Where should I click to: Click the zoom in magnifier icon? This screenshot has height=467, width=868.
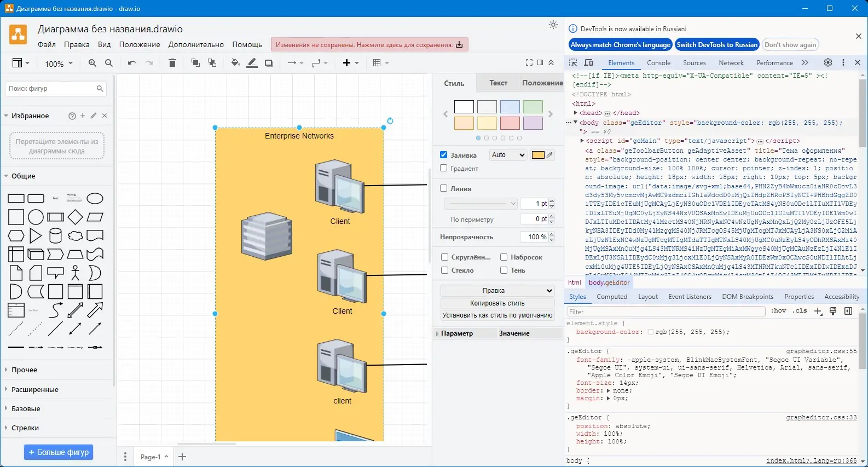tap(92, 63)
